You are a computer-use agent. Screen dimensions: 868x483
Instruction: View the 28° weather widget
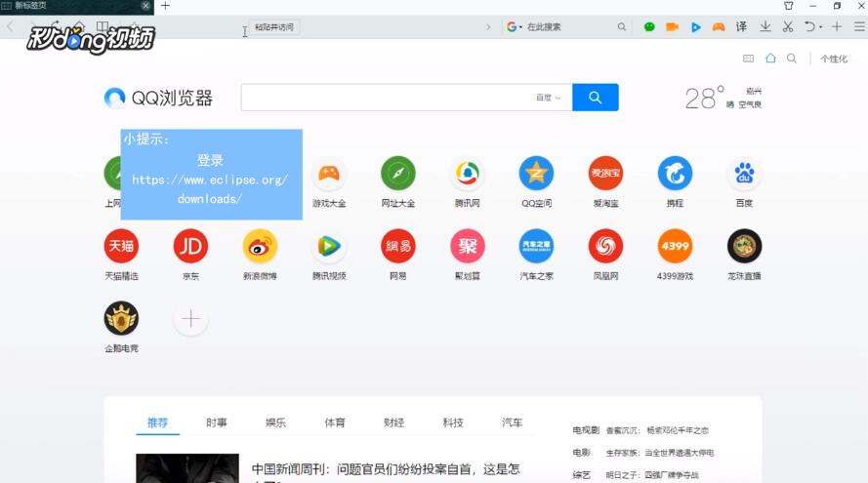(723, 98)
